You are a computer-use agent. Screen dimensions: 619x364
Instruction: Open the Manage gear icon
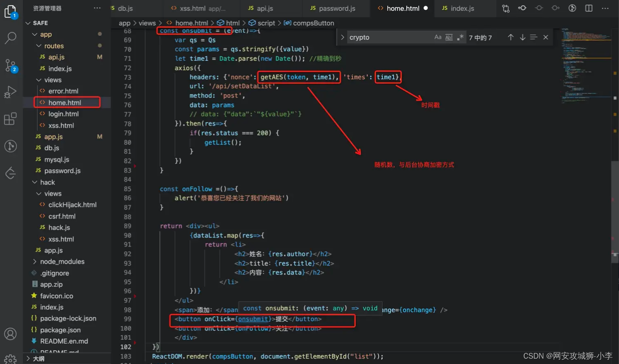[11, 359]
